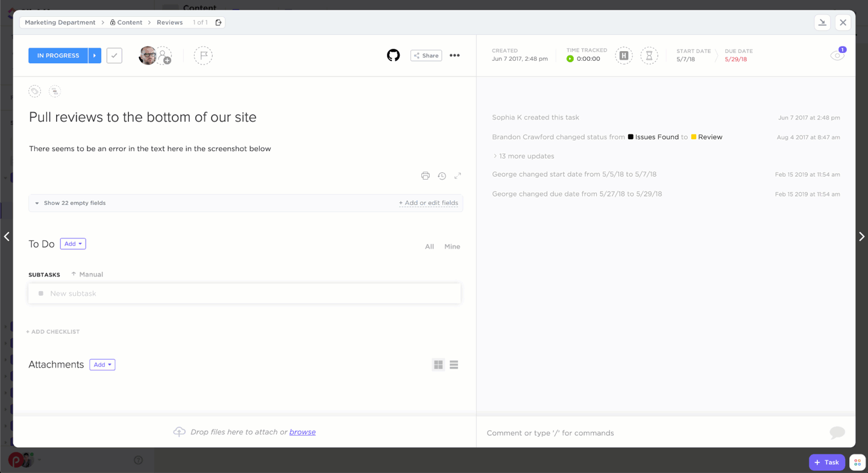The height and width of the screenshot is (473, 868).
Task: Open the time estimate hourglass icon
Action: pos(649,55)
